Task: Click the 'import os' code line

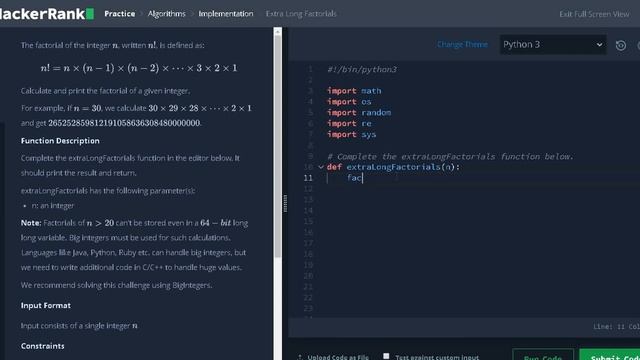Action: tap(349, 102)
